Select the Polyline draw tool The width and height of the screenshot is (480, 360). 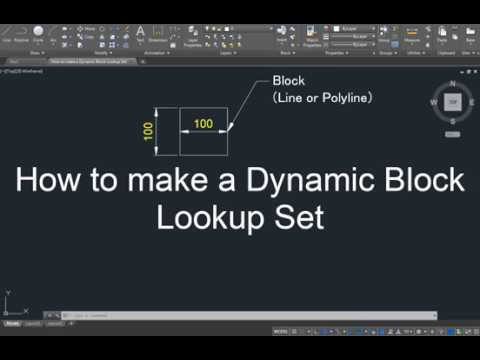click(x=21, y=33)
